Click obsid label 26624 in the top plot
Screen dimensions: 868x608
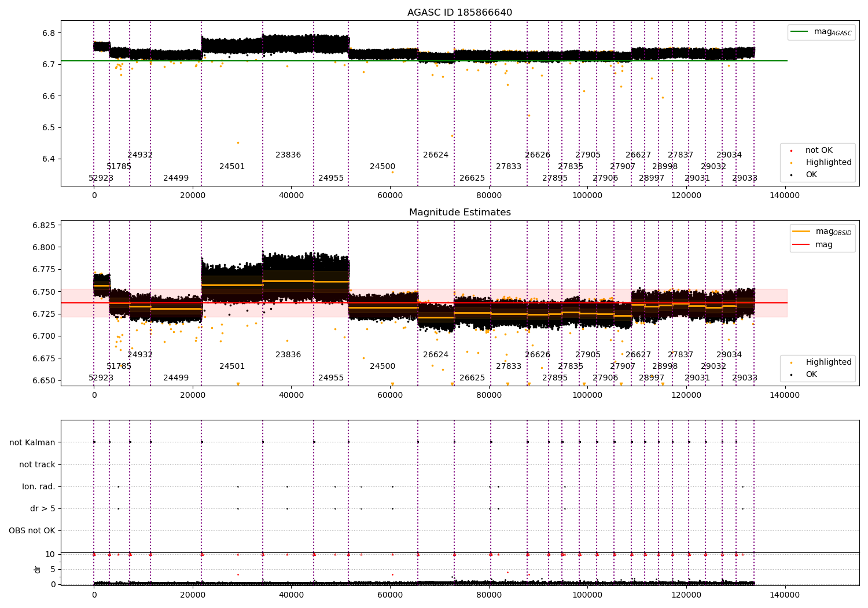point(436,155)
